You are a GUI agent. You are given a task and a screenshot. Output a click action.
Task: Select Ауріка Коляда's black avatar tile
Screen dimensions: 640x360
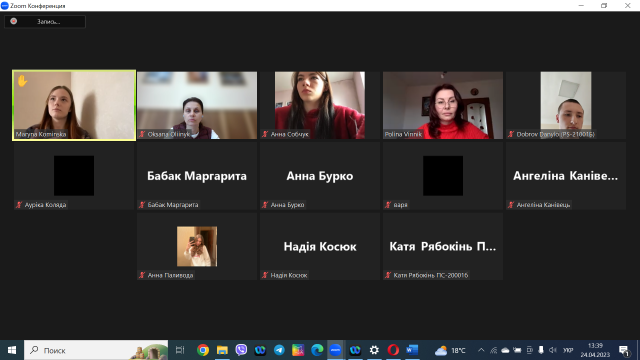point(74,176)
